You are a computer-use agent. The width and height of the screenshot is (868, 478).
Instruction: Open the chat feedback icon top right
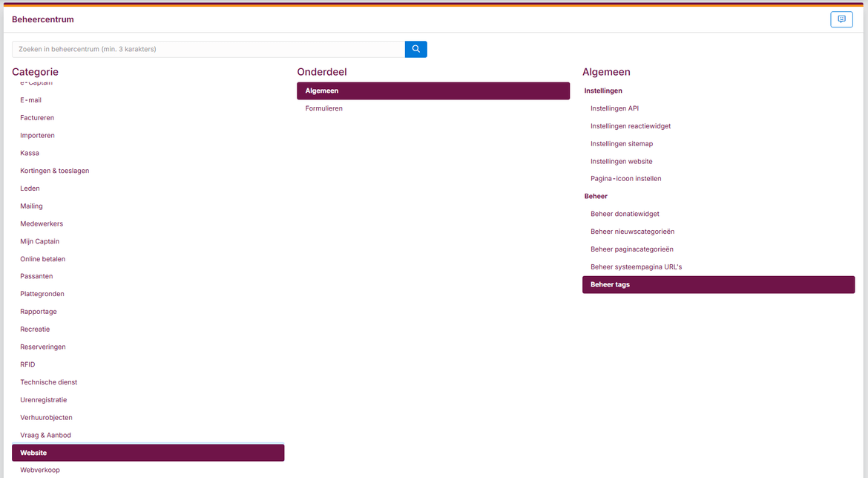coord(841,19)
